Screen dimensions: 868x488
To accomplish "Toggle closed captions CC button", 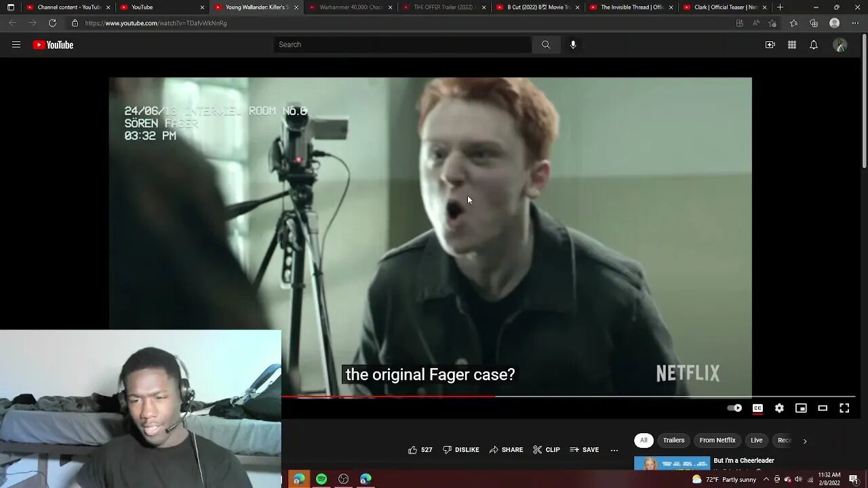I will pyautogui.click(x=757, y=408).
